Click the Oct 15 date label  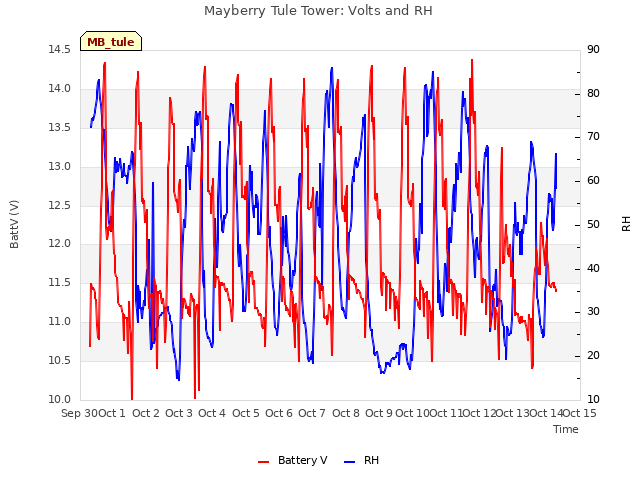tap(580, 413)
